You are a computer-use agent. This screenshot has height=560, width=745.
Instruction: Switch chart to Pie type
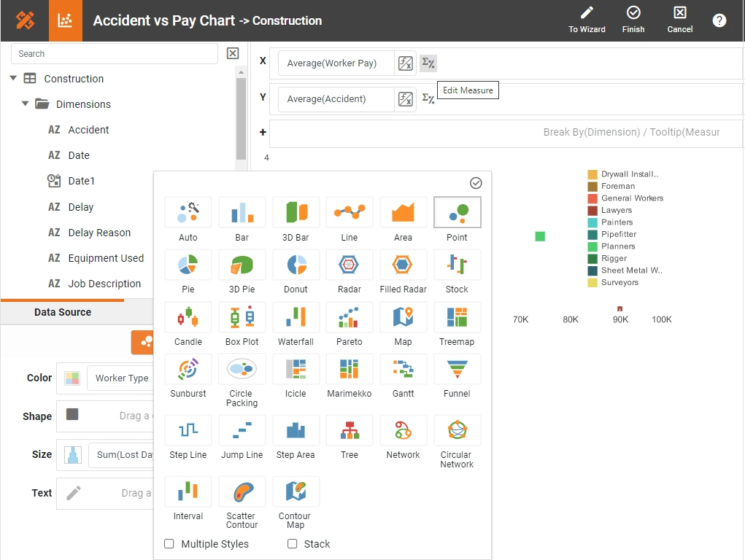[x=188, y=264]
